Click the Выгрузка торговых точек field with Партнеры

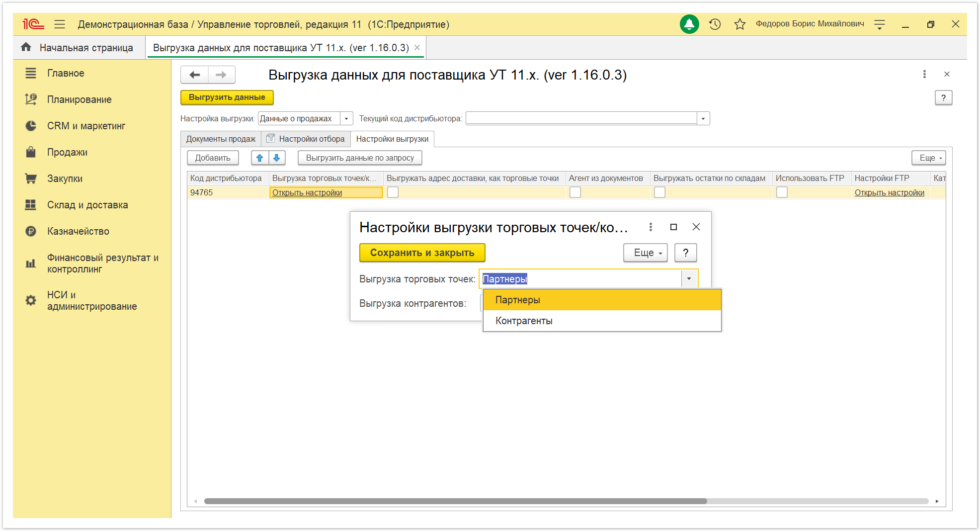pyautogui.click(x=580, y=278)
